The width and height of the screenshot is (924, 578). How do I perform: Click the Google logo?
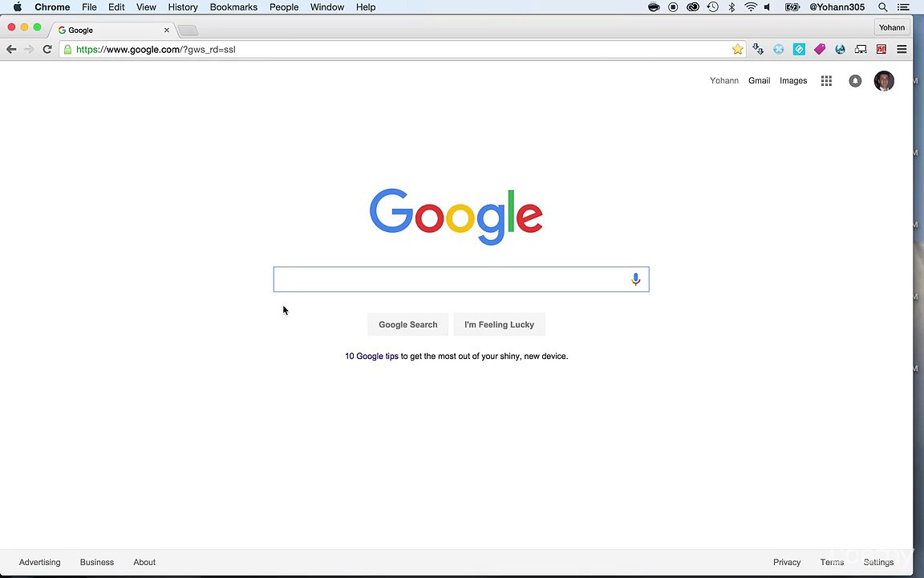(x=456, y=217)
